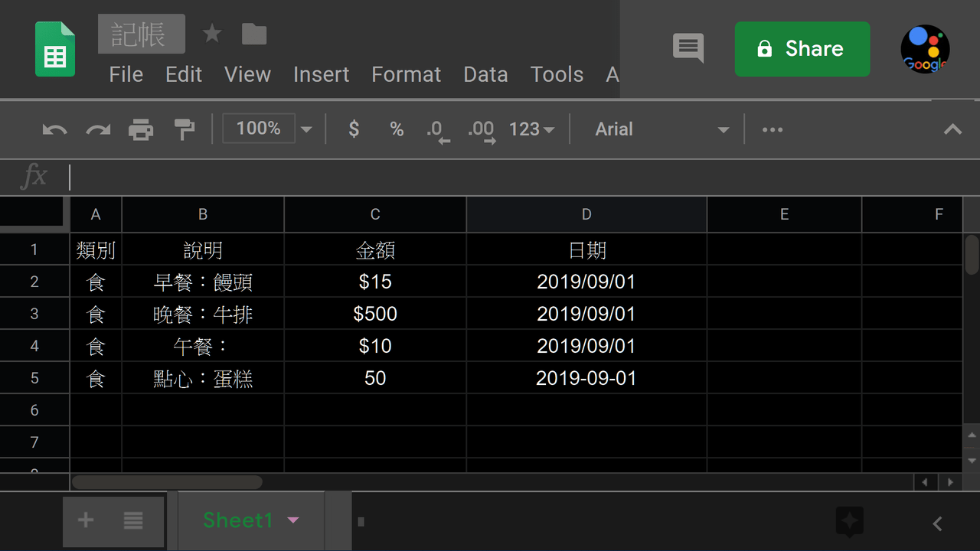Select cell 晚餐:牛排
The image size is (980, 551).
click(x=203, y=314)
